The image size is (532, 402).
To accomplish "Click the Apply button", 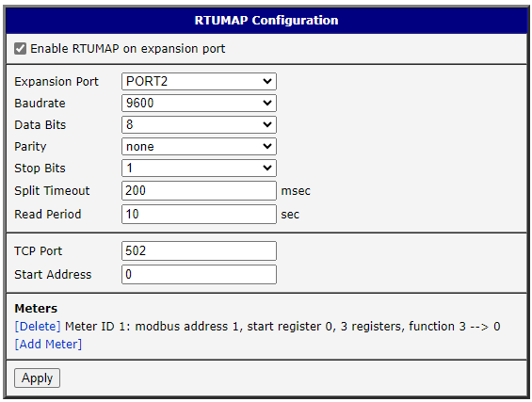I will point(38,378).
